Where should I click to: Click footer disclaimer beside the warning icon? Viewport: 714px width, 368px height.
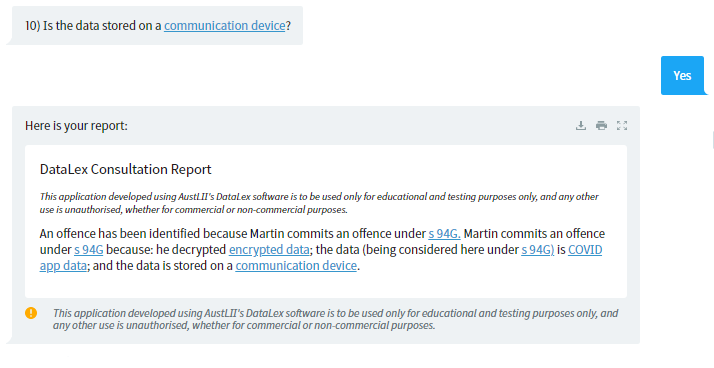[335, 319]
